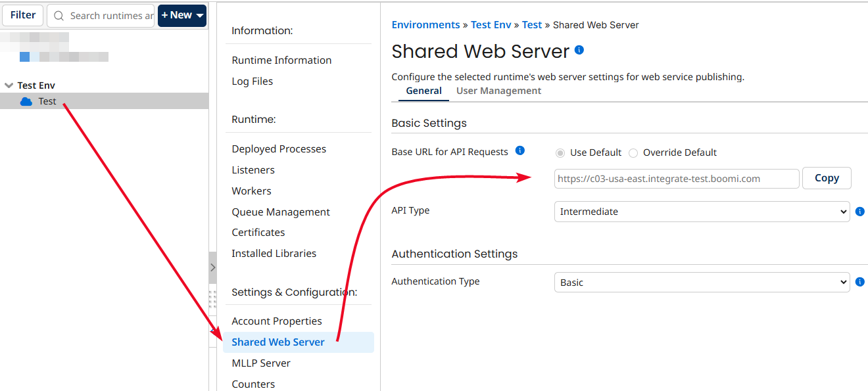The image size is (868, 391).
Task: Click the sidebar collapse arrow between panels
Action: 212,267
